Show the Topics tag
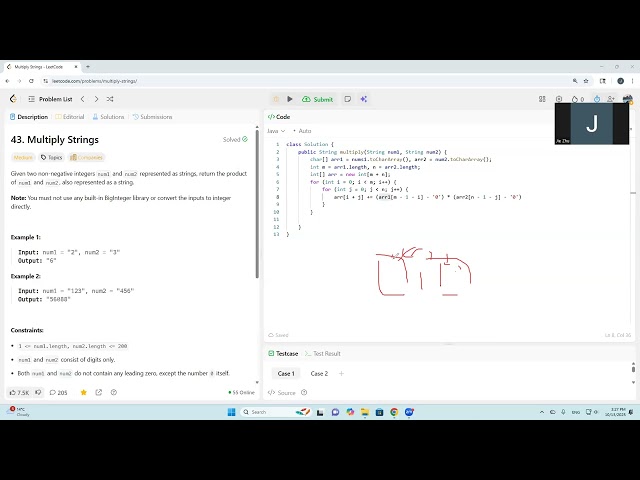 pyautogui.click(x=51, y=158)
